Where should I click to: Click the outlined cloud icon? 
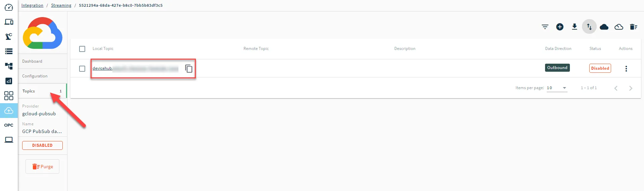coord(619,27)
